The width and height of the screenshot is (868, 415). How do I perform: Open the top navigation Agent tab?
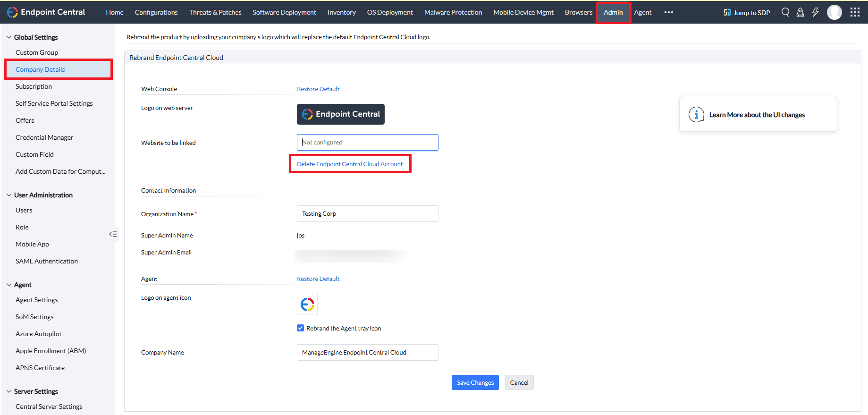tap(642, 12)
